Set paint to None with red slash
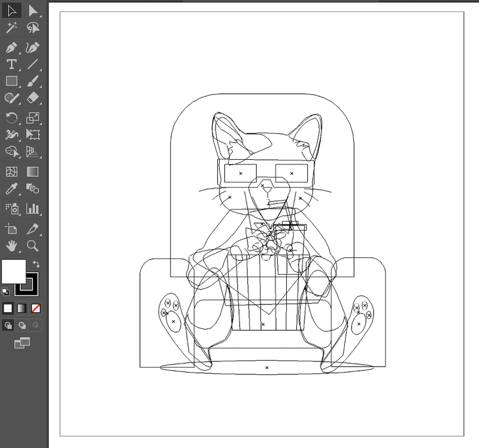Viewport: 479px width, 448px height. tap(36, 309)
